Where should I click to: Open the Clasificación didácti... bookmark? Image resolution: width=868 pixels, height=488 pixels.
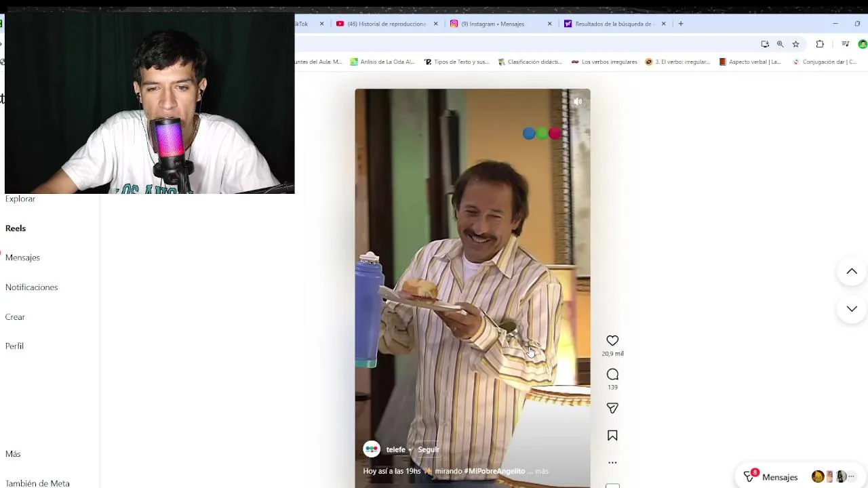click(530, 62)
